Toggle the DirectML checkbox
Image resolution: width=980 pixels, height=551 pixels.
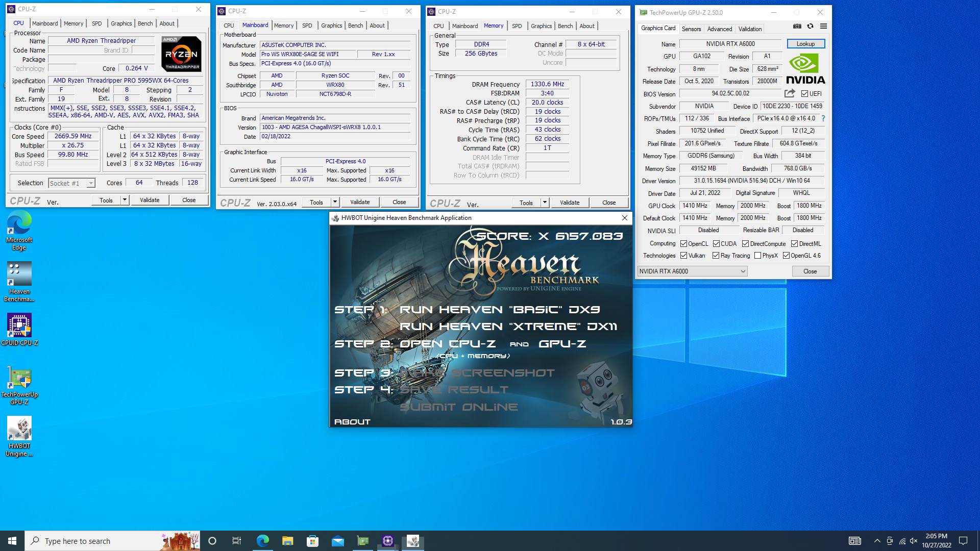[794, 244]
